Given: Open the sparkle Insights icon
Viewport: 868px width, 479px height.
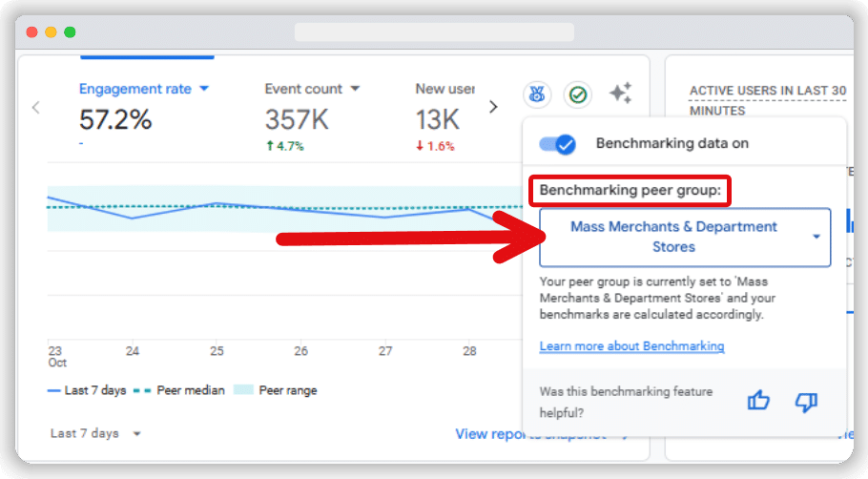Looking at the screenshot, I should click(621, 93).
